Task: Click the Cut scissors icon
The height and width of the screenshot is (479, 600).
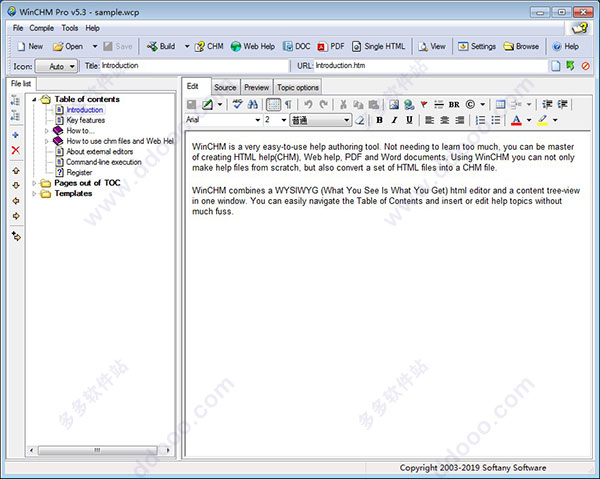Action: pyautogui.click(x=343, y=104)
